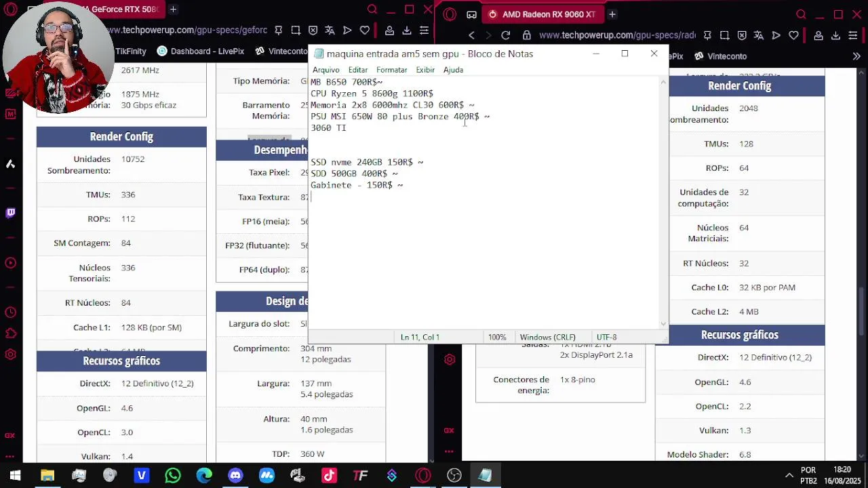Click heart bookmark icon in right Opera window

click(x=793, y=35)
